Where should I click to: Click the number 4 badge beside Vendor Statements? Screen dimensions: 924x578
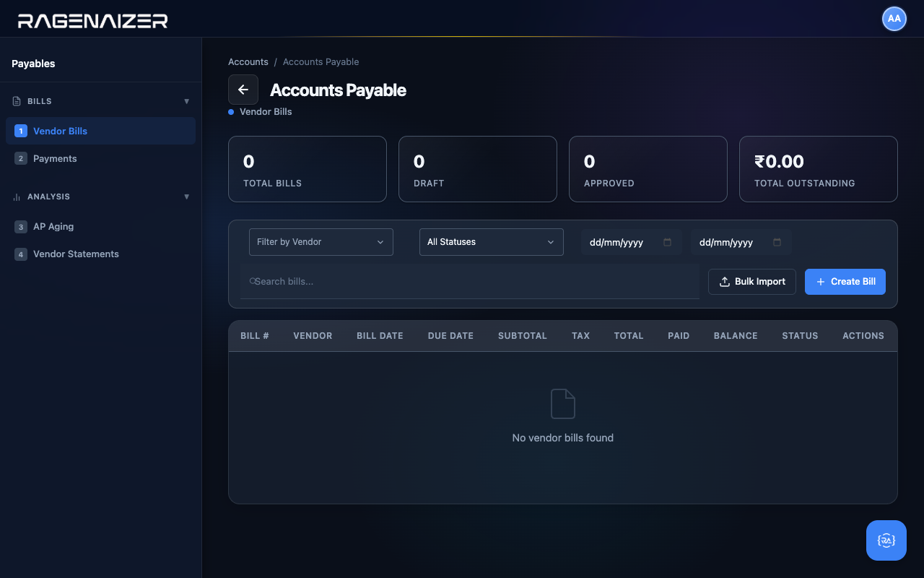click(21, 254)
